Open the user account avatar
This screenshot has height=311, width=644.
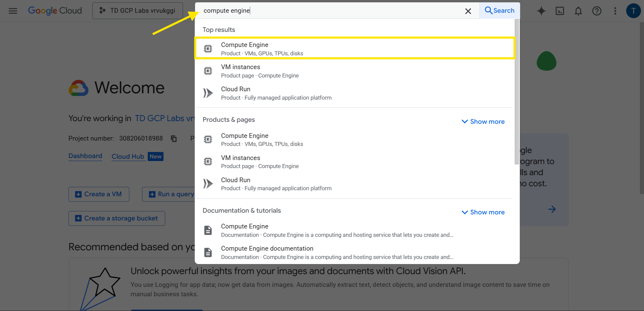click(633, 11)
